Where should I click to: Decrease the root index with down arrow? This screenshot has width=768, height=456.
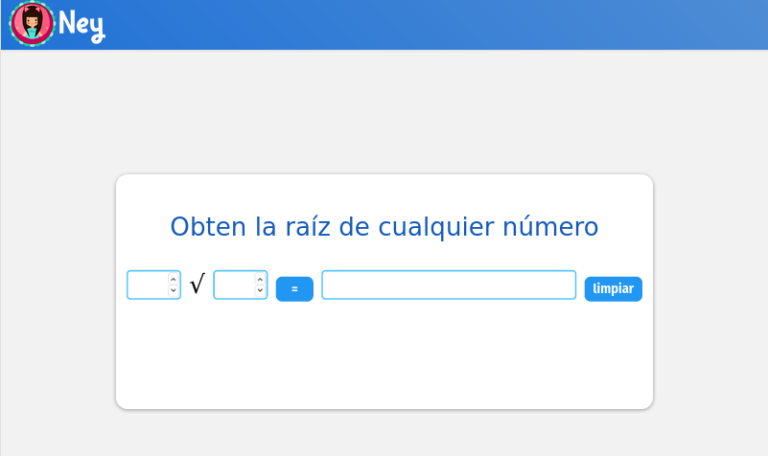coord(173,291)
